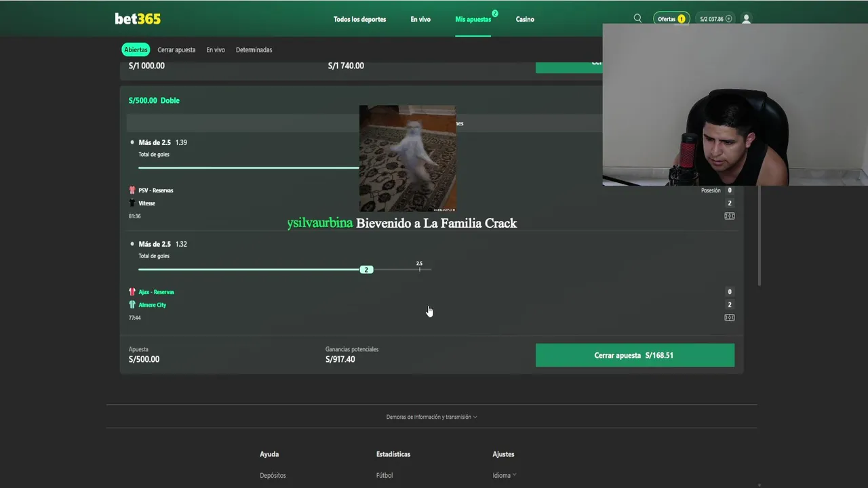Viewport: 868px width, 488px height.
Task: Open the Idioma dropdown
Action: tap(505, 475)
